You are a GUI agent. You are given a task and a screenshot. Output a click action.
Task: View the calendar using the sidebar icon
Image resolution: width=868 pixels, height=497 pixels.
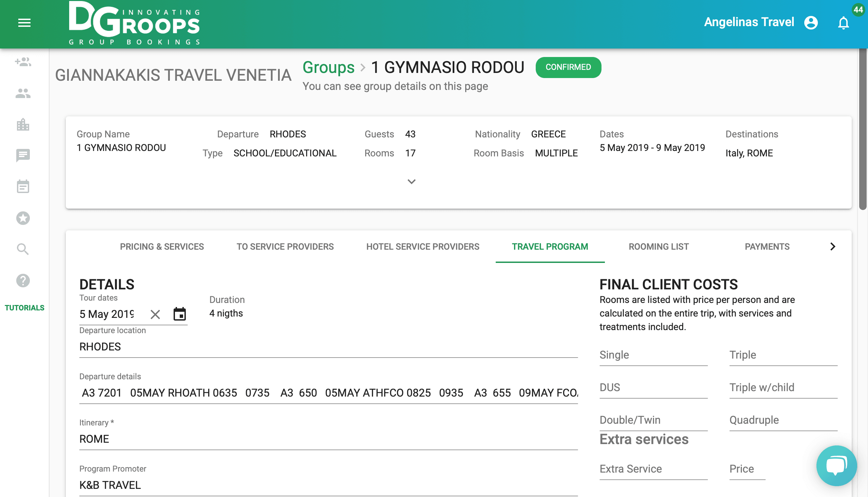pos(23,187)
